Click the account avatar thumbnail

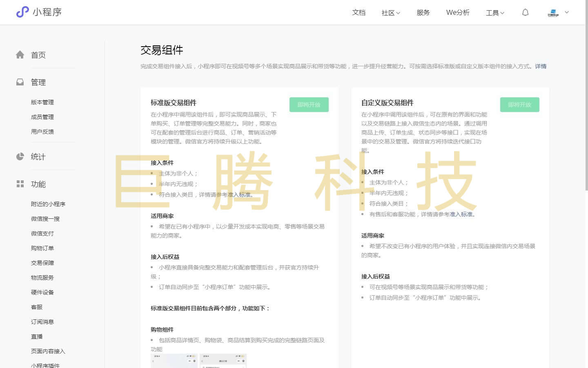(553, 13)
